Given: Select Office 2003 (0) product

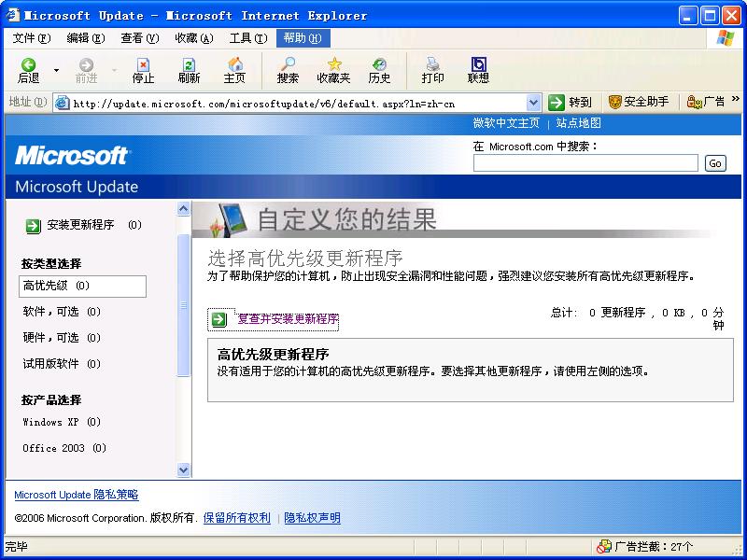Looking at the screenshot, I should coord(64,448).
